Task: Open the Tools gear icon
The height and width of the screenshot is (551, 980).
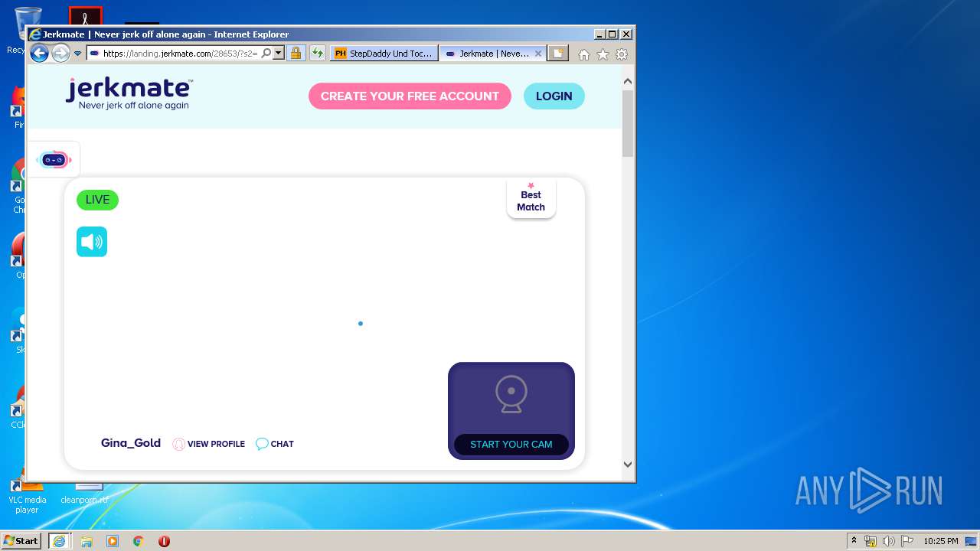Action: point(622,54)
